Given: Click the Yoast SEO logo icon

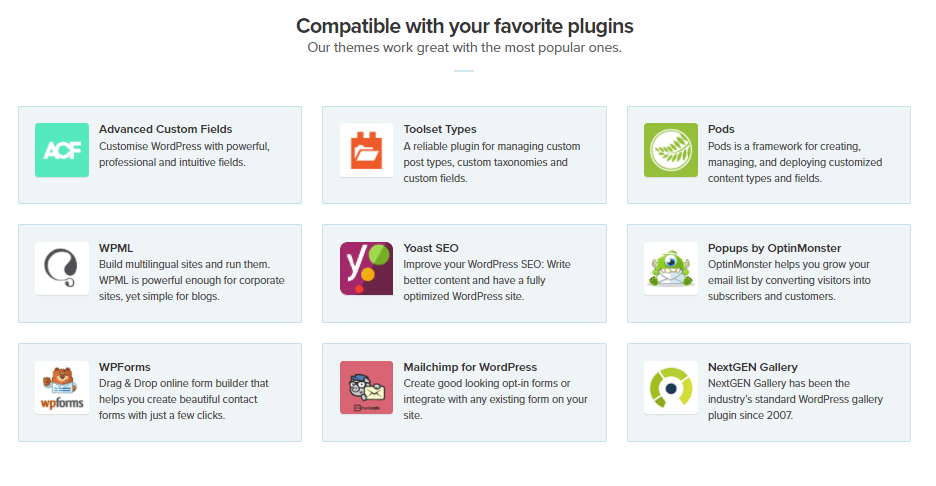Looking at the screenshot, I should (367, 269).
